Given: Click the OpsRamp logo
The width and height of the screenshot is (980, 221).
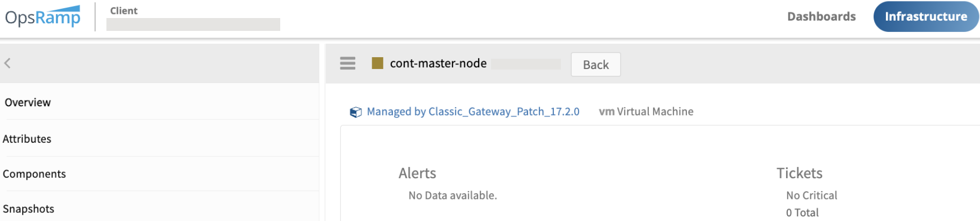Looking at the screenshot, I should (x=43, y=16).
